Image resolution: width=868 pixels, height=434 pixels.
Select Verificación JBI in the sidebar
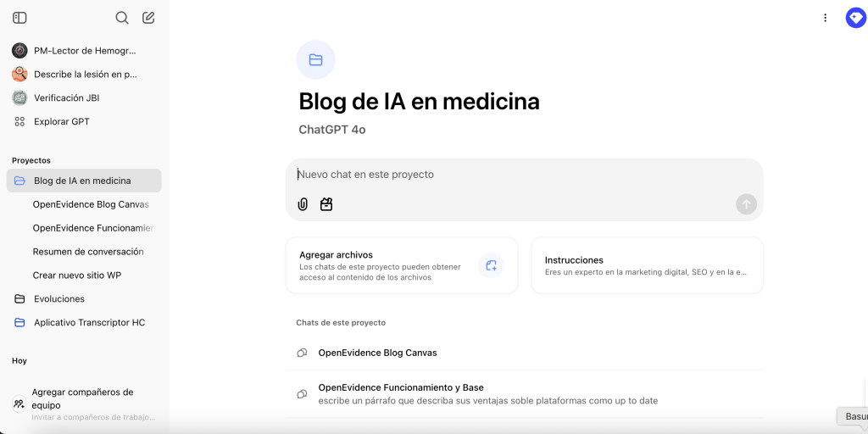(66, 97)
